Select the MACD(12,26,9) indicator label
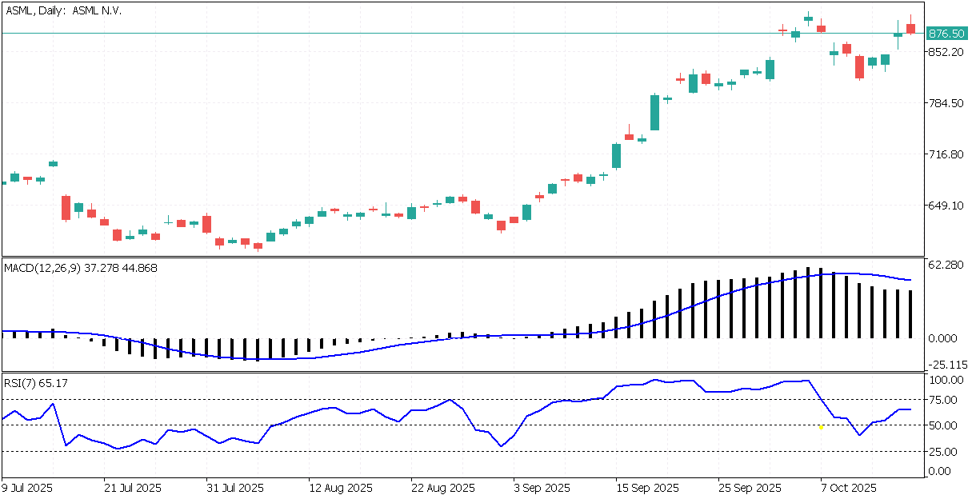This screenshot has height=499, width=980. pos(80,268)
